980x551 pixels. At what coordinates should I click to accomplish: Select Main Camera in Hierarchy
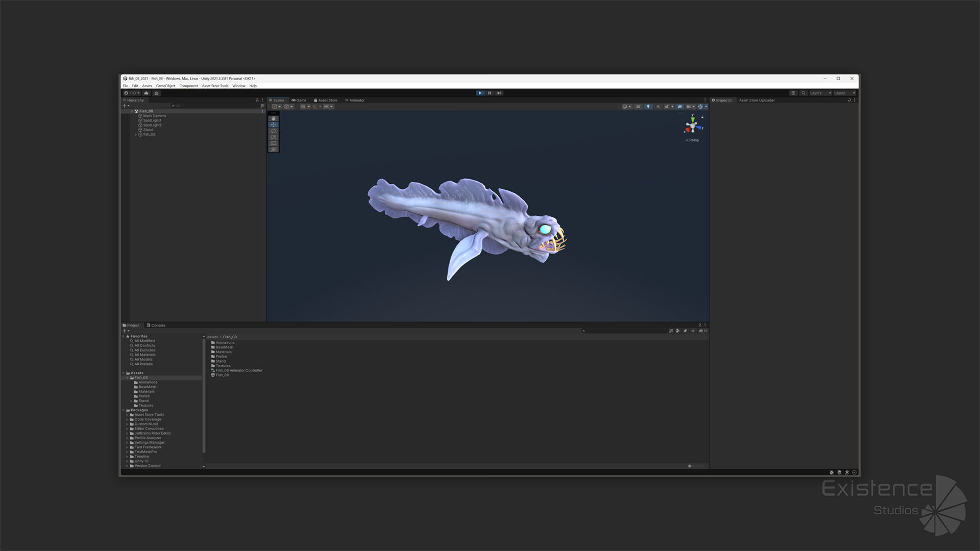point(154,116)
